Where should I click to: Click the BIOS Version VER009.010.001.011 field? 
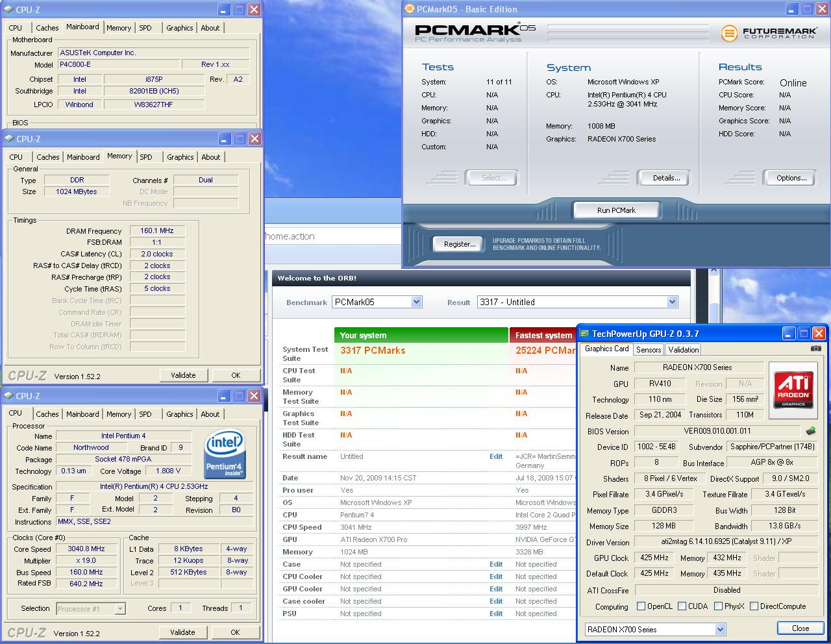pyautogui.click(x=717, y=431)
